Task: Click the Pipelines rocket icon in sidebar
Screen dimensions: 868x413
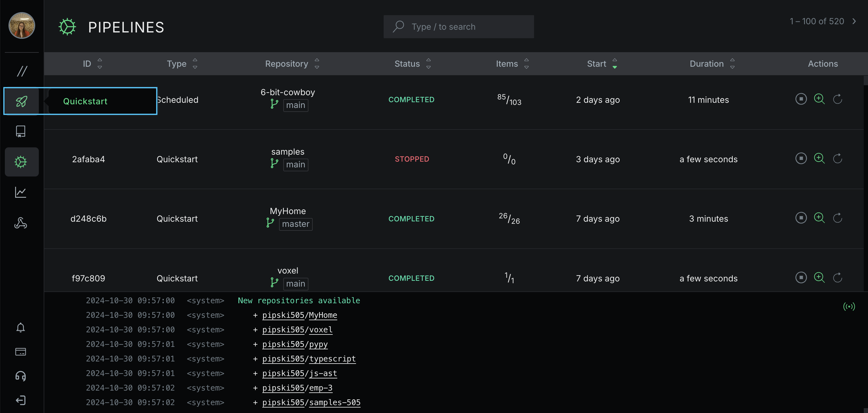Action: tap(22, 101)
